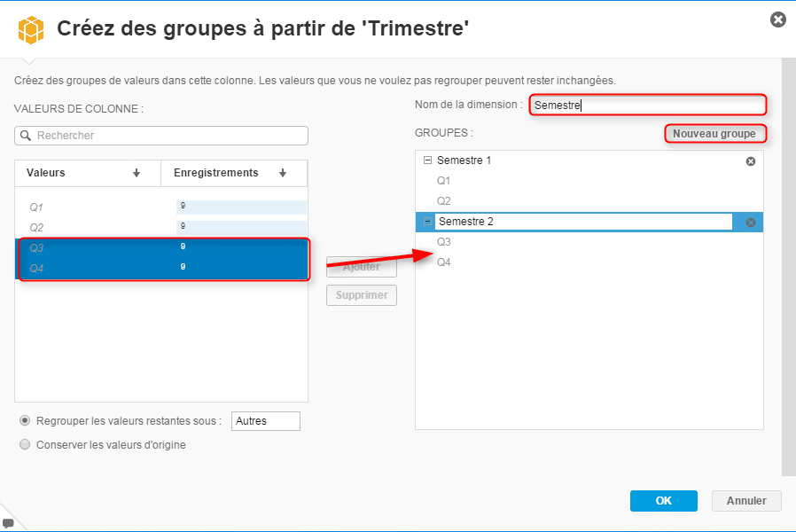796x532 pixels.
Task: Click the Rechercher search field
Action: coord(168,136)
